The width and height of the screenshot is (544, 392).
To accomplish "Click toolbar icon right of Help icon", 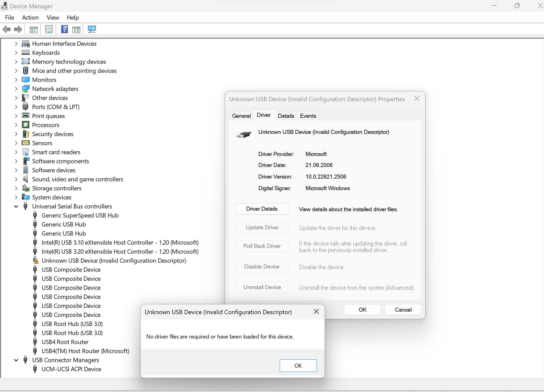I will (76, 29).
